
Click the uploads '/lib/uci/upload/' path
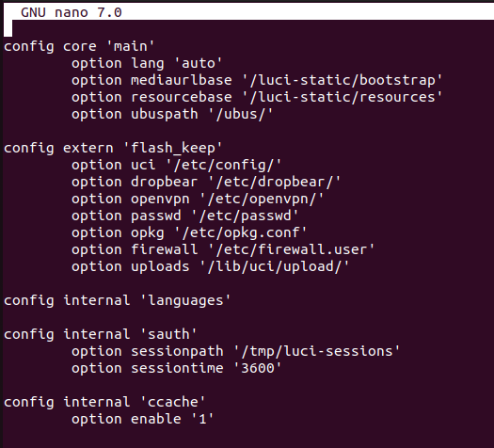275,266
